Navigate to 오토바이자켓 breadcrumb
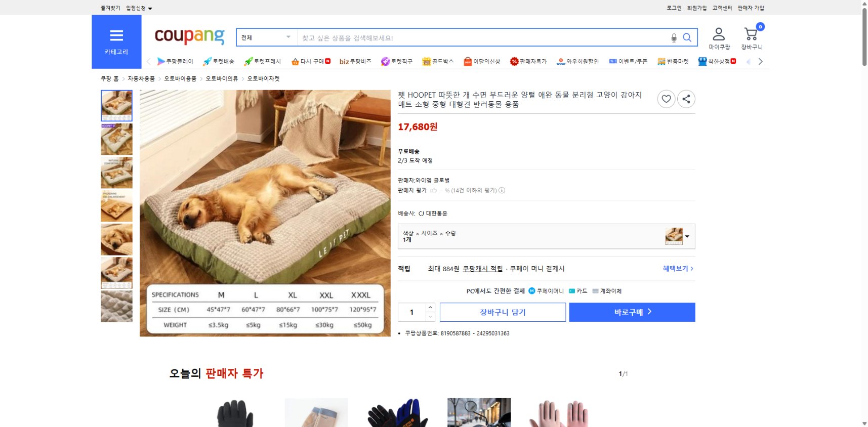This screenshot has height=427, width=868. [263, 79]
